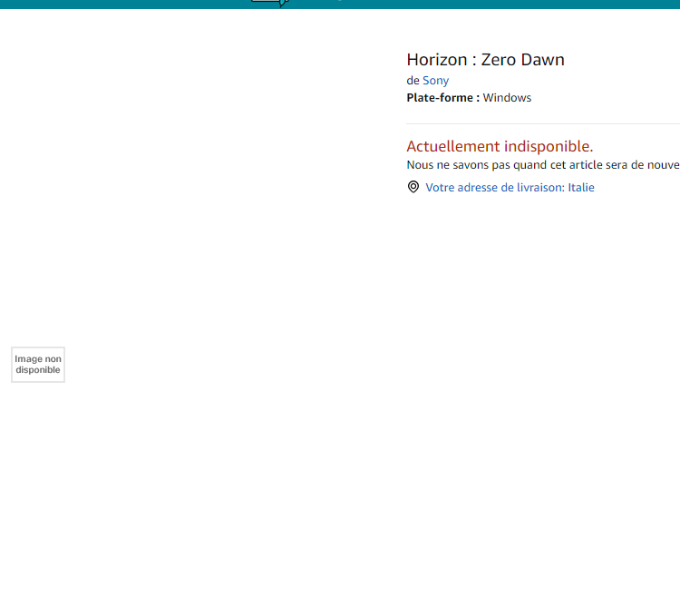The image size is (680, 616).
Task: Click the word 'Italie' in delivery link
Action: pyautogui.click(x=581, y=188)
